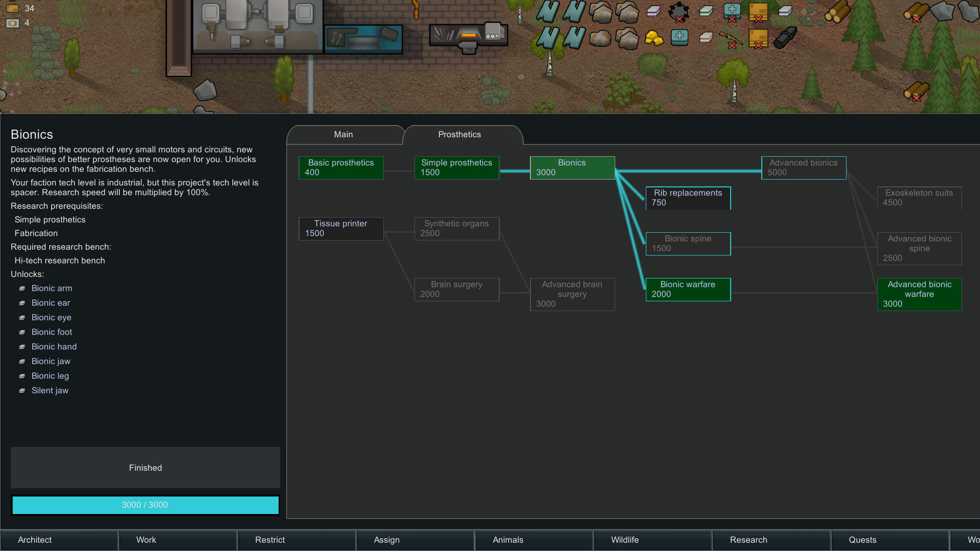Click the Bionic eye unlock link
The width and height of the screenshot is (980, 551).
coord(51,317)
